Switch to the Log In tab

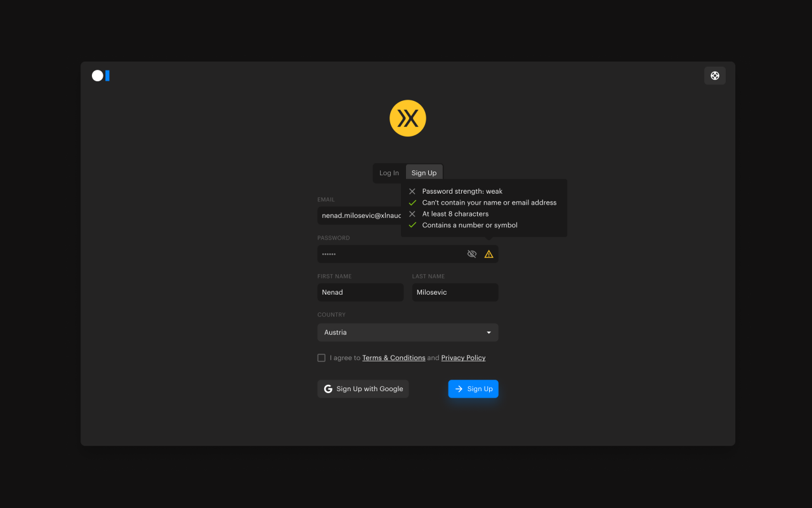(x=389, y=173)
